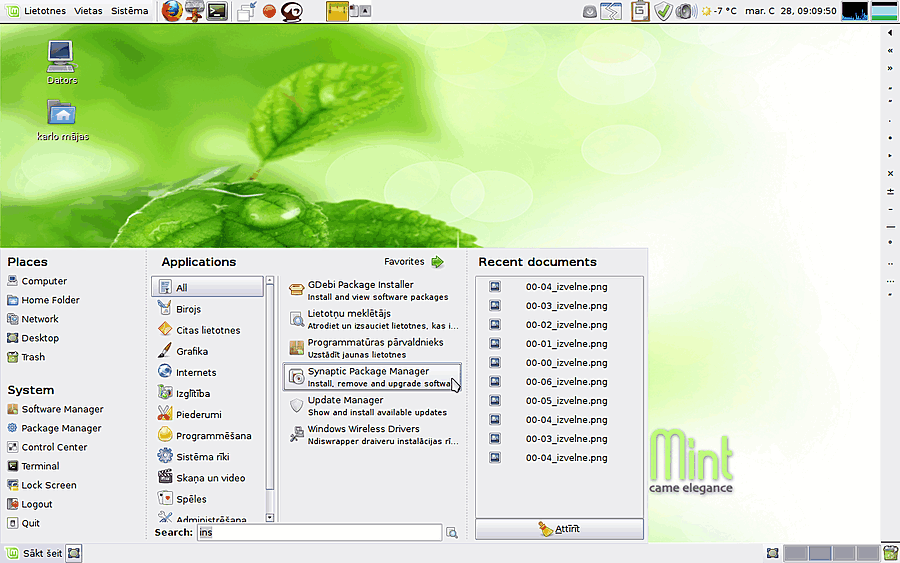The image size is (900, 563).
Task: Open Terminal under System
Action: 33,466
